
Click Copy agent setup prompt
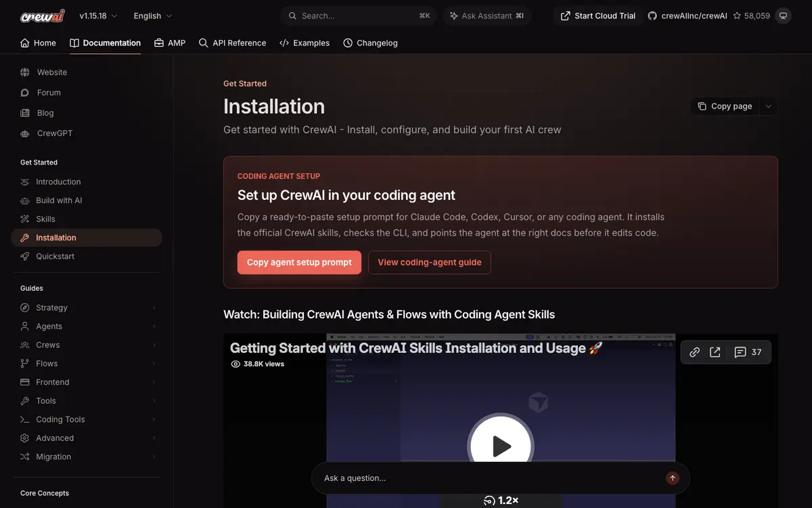point(299,262)
